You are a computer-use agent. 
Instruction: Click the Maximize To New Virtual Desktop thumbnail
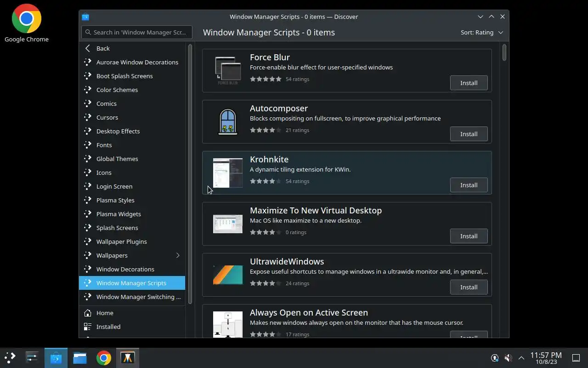point(228,224)
